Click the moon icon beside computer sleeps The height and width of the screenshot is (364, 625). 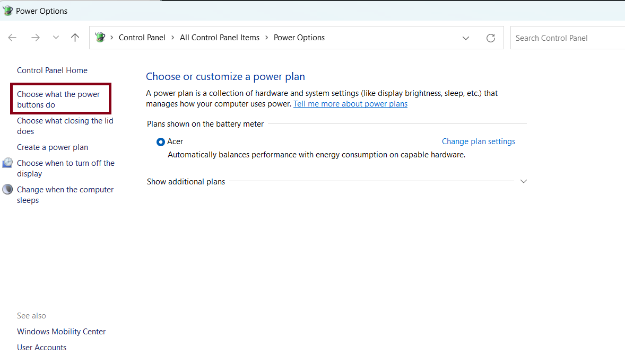(x=7, y=190)
